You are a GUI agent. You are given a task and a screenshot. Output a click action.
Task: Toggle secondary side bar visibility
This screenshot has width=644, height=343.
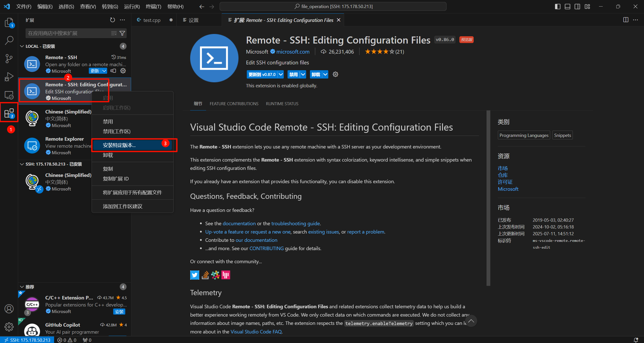(577, 7)
